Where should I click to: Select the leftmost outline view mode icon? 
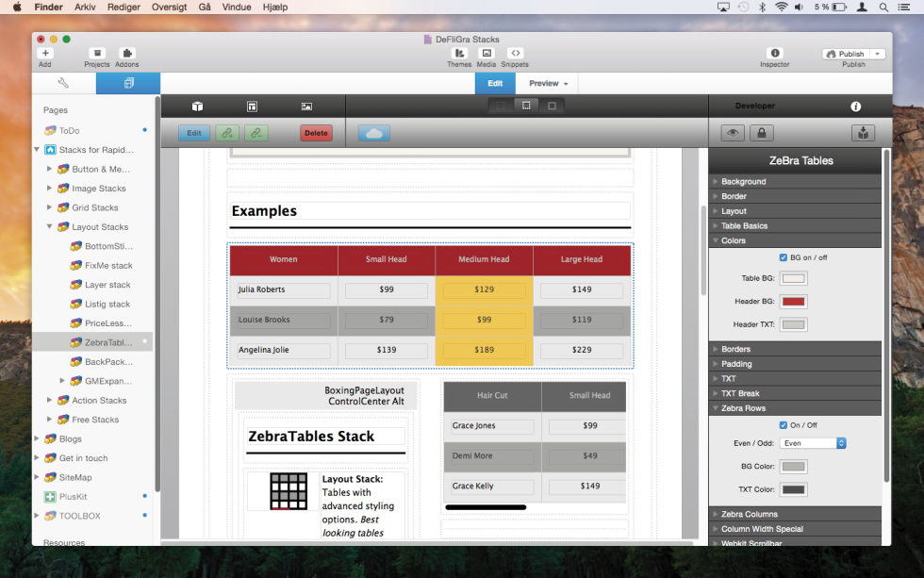(x=501, y=106)
